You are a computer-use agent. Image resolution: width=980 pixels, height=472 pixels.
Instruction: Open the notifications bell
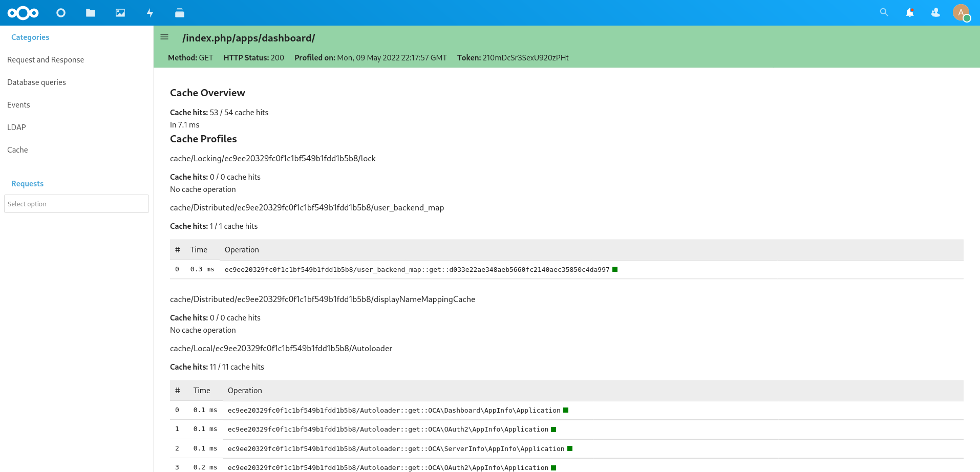[x=910, y=12]
